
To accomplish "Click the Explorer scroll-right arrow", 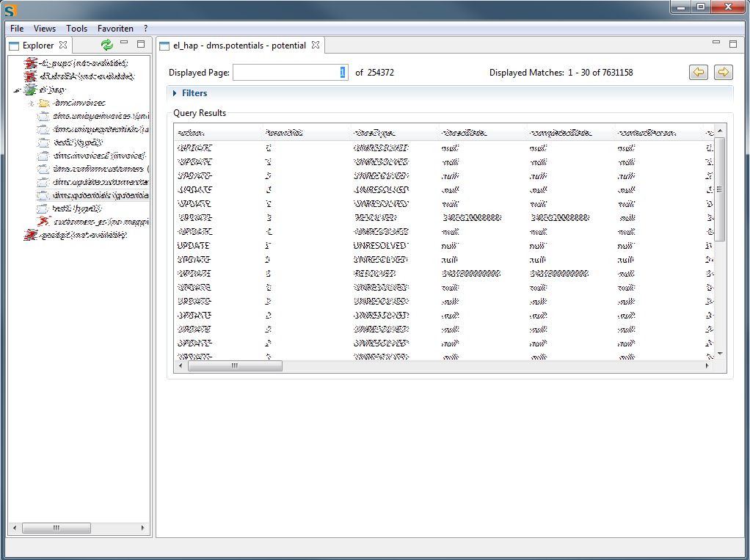I will pyautogui.click(x=142, y=528).
